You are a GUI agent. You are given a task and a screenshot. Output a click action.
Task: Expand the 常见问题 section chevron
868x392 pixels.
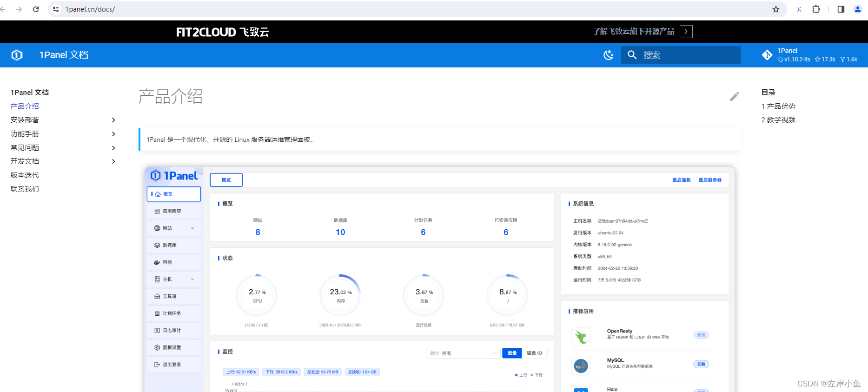tap(113, 148)
